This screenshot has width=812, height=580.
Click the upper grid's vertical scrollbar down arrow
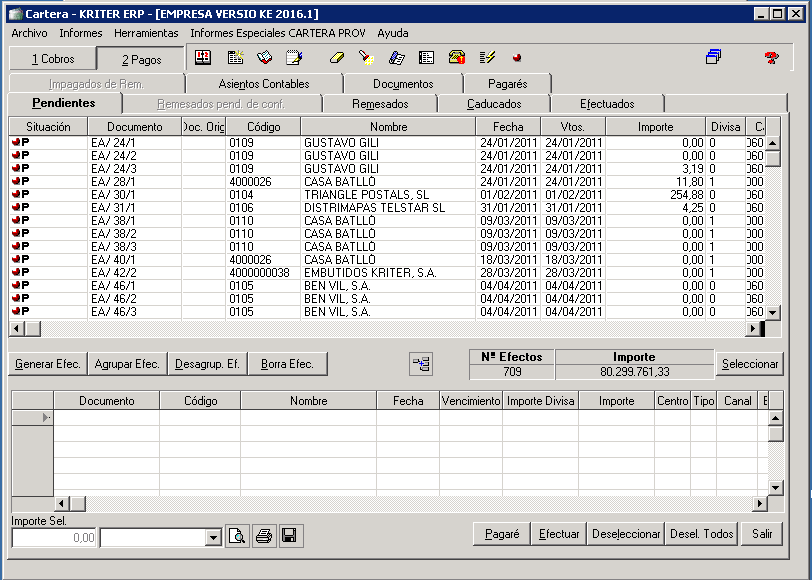tap(773, 312)
